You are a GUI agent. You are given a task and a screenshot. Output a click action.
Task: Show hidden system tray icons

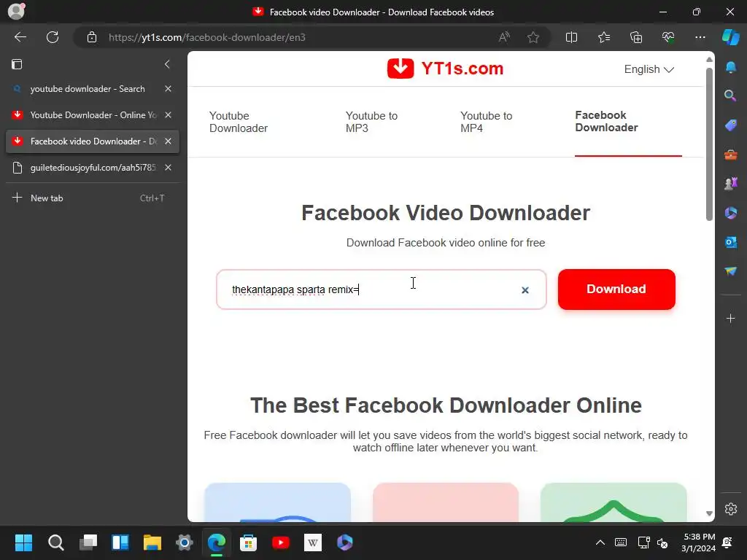click(x=600, y=542)
